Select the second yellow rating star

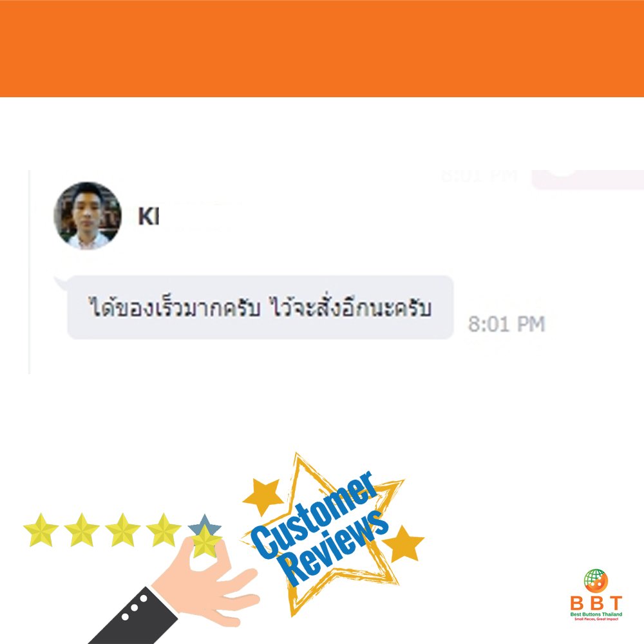tap(82, 530)
